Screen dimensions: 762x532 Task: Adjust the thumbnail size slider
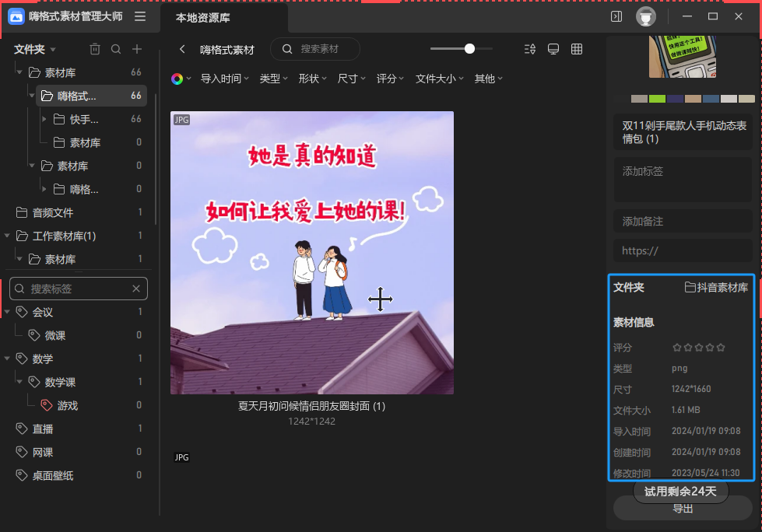point(469,48)
